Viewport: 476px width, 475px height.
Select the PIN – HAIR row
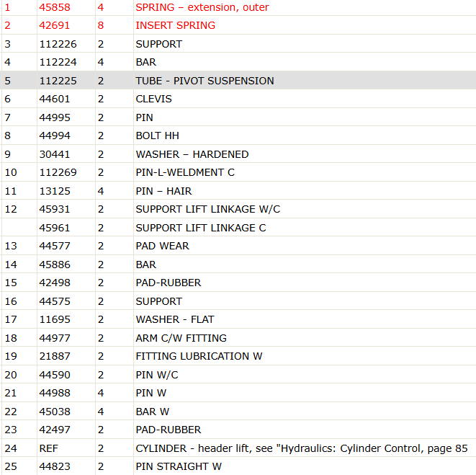238,191
